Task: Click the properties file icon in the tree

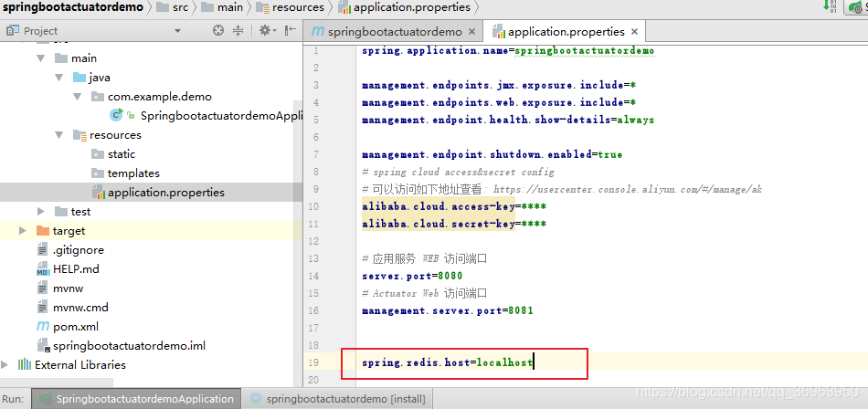Action: click(x=99, y=193)
